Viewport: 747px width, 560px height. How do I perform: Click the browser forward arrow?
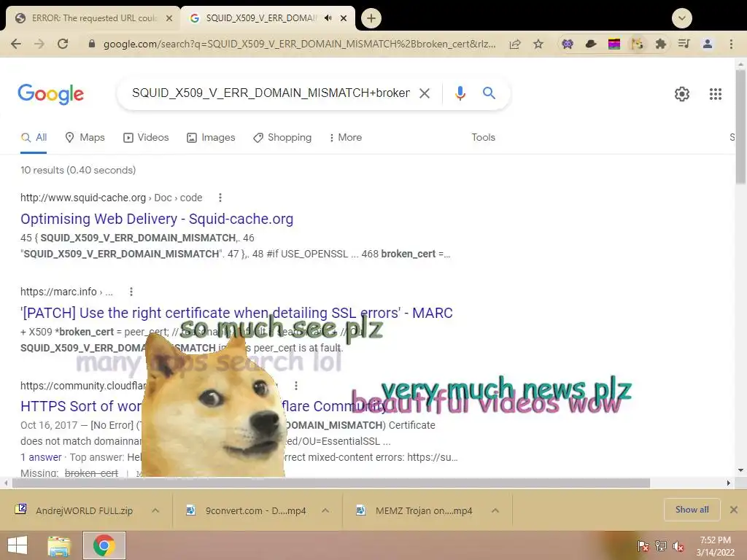(39, 44)
